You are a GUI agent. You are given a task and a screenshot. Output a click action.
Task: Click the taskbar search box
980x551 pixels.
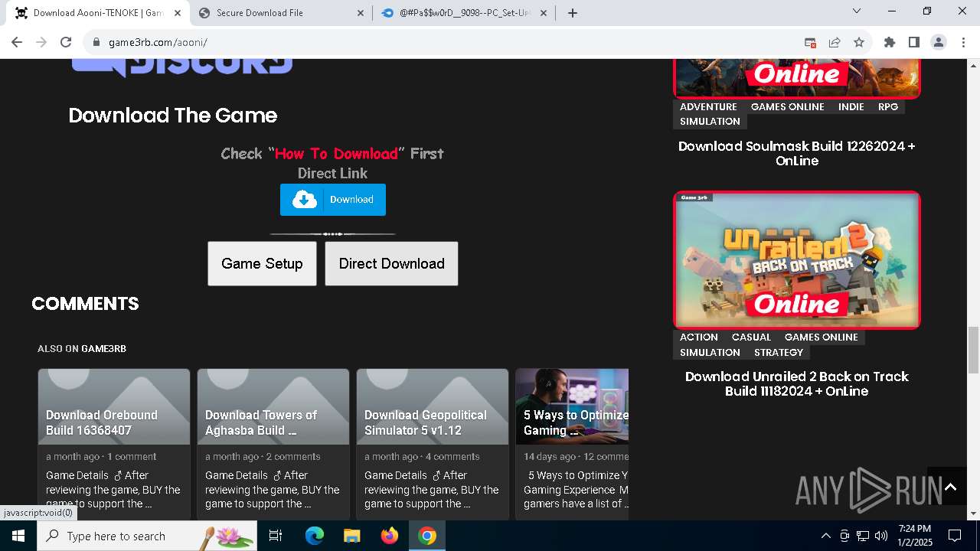(147, 536)
